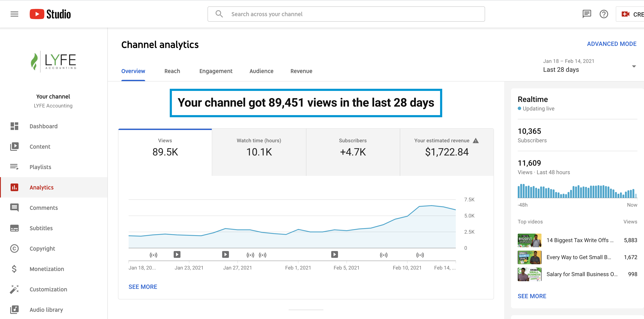Image resolution: width=644 pixels, height=319 pixels.
Task: Open the feedback message icon
Action: coord(586,14)
